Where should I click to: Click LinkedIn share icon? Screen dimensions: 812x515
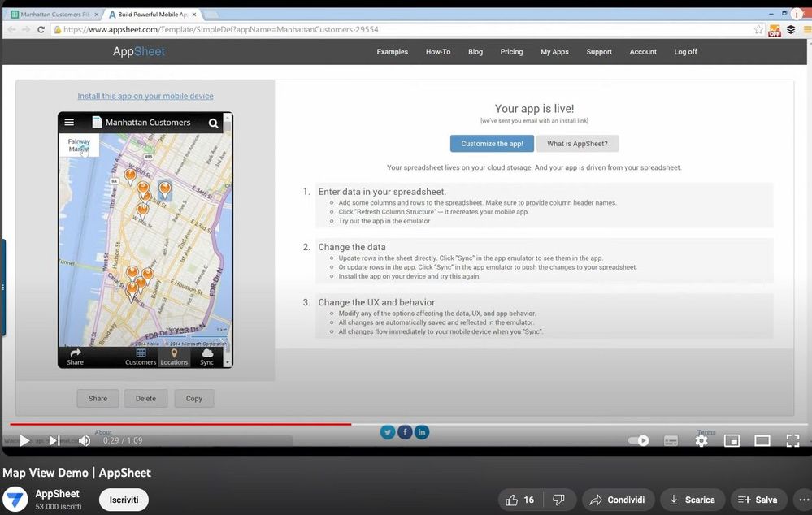[x=422, y=431]
